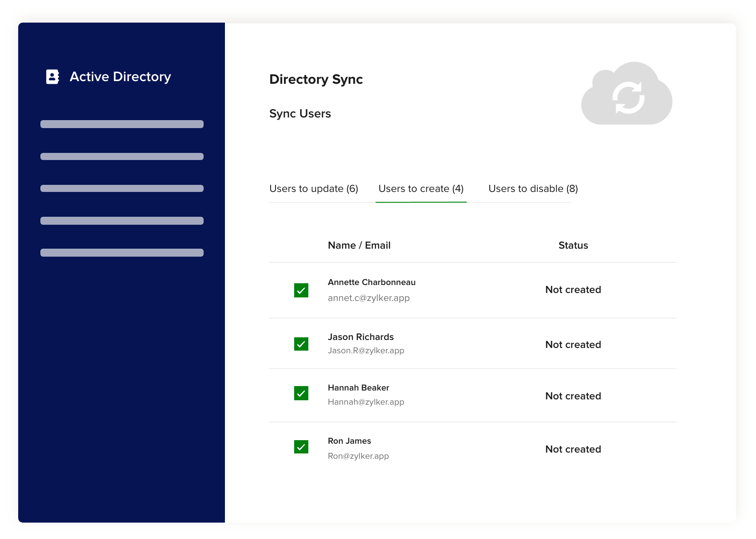Uncheck Hannah Beaker's sync checkbox
This screenshot has height=539, width=756.
[x=301, y=394]
